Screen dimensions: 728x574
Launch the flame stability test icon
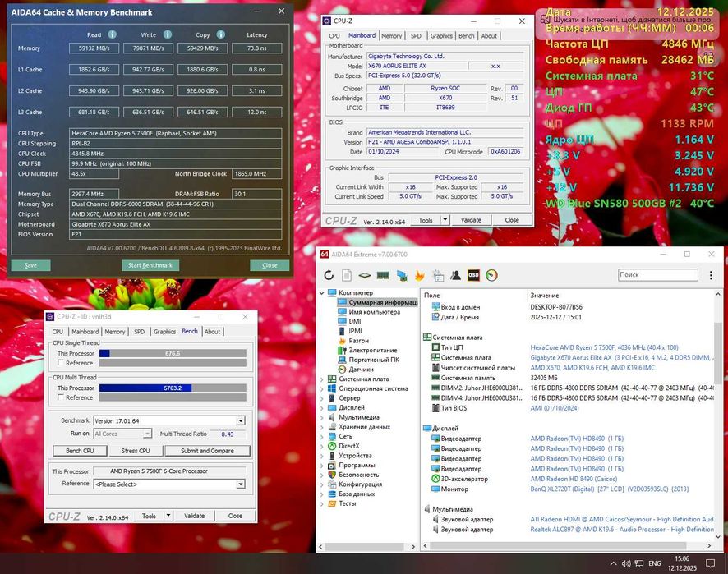pyautogui.click(x=419, y=275)
